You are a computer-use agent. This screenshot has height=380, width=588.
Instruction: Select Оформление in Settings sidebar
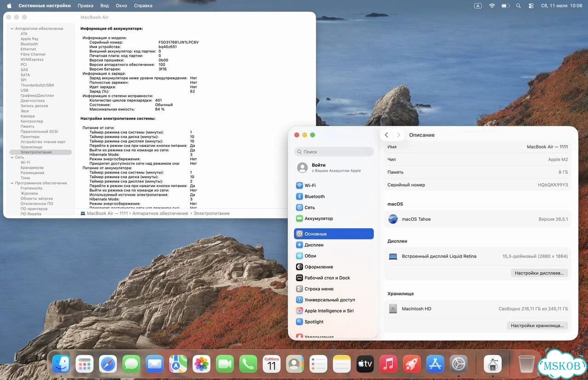[x=334, y=267]
